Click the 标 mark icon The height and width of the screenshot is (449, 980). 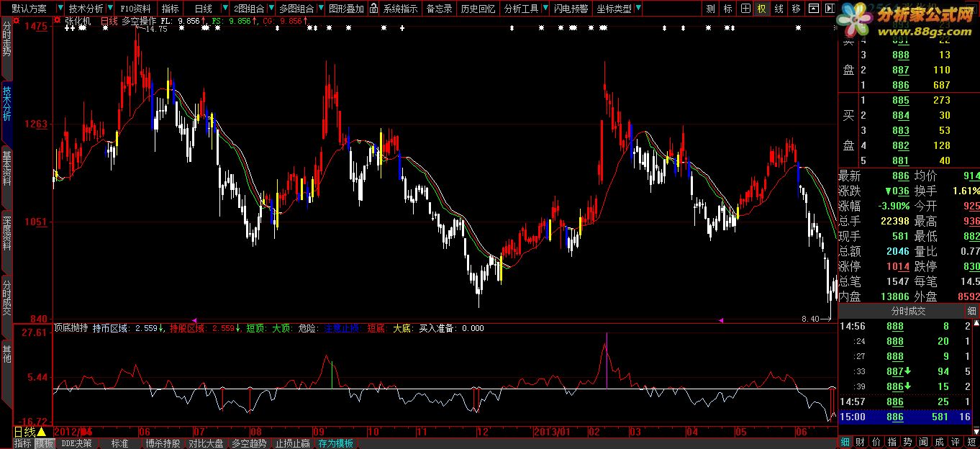point(728,9)
